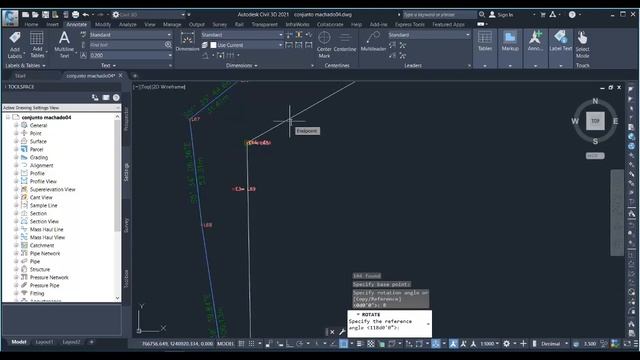Click the Add Labels tool
Image resolution: width=640 pixels, height=360 pixels.
15,44
